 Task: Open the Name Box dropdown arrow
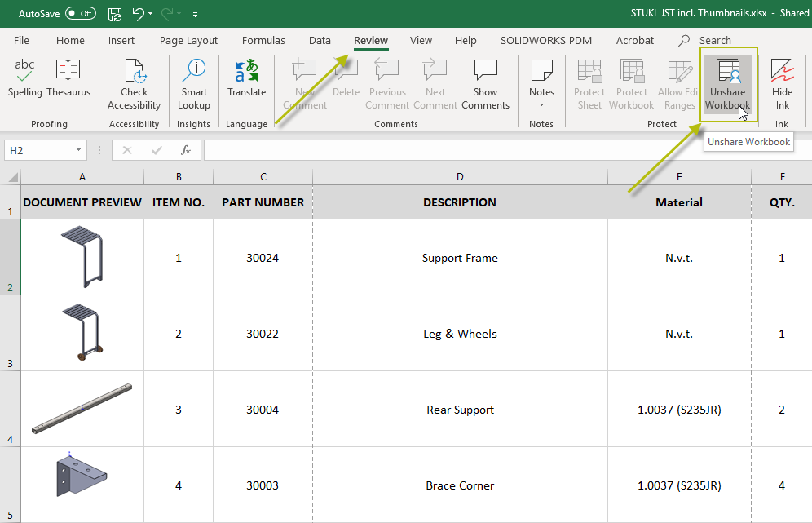(78, 150)
